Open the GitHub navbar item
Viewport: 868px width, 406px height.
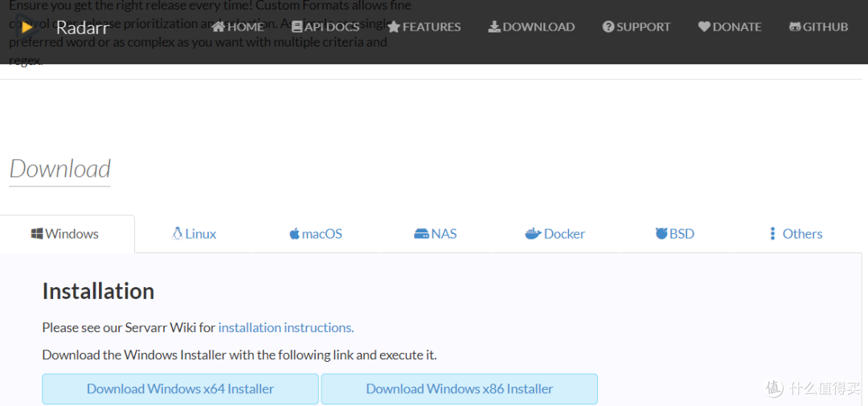(x=819, y=27)
